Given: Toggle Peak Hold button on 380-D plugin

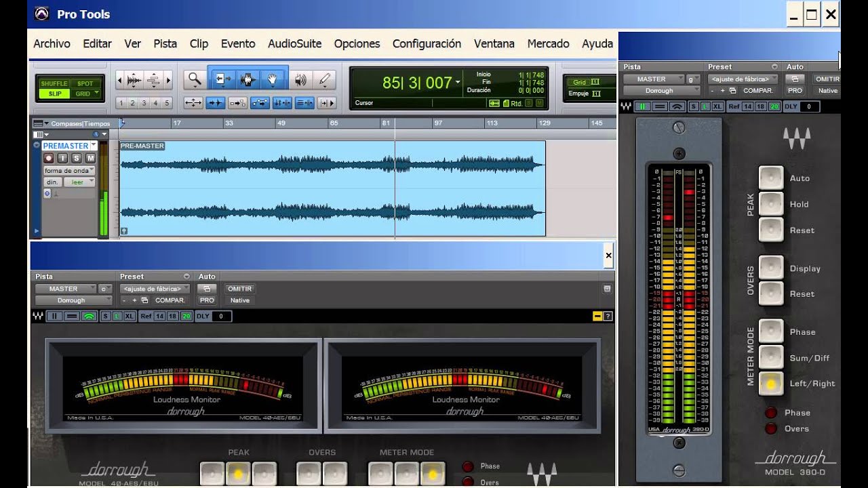Looking at the screenshot, I should [x=771, y=204].
